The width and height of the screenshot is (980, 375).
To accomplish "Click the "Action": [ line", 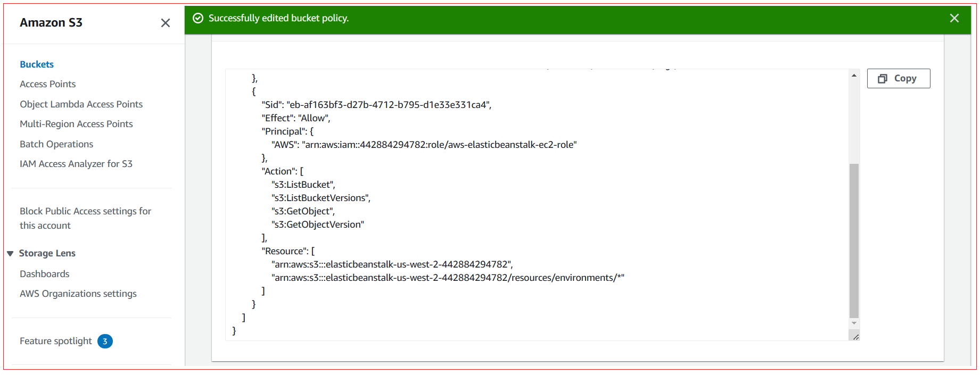I will pyautogui.click(x=282, y=171).
